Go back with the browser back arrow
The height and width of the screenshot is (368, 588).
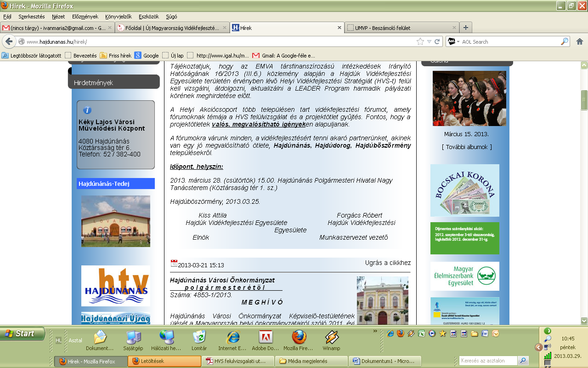click(9, 41)
